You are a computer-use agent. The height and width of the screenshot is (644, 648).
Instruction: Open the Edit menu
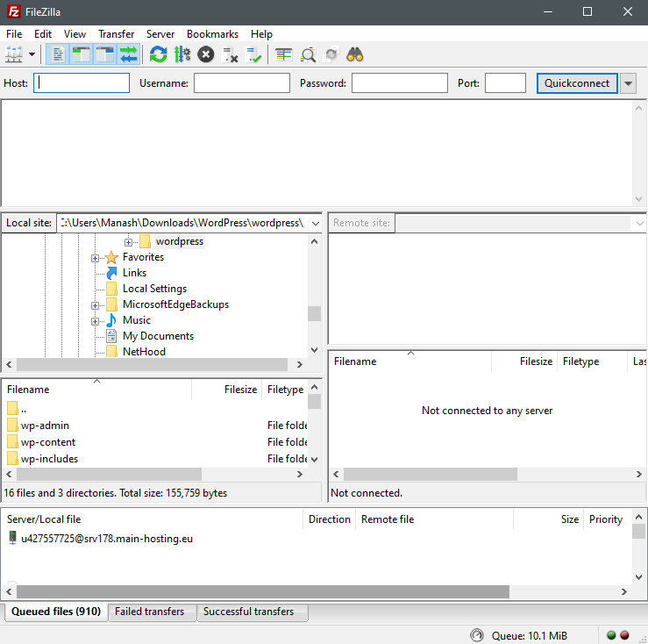point(43,34)
